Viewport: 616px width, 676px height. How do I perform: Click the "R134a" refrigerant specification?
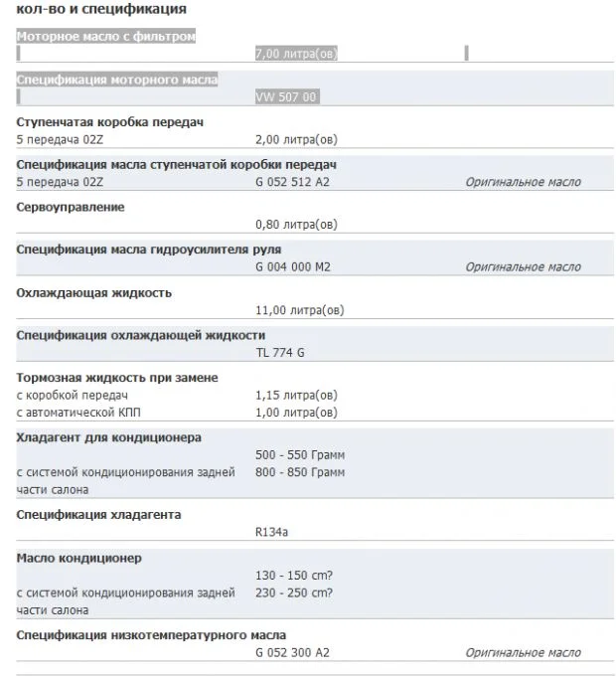271,532
